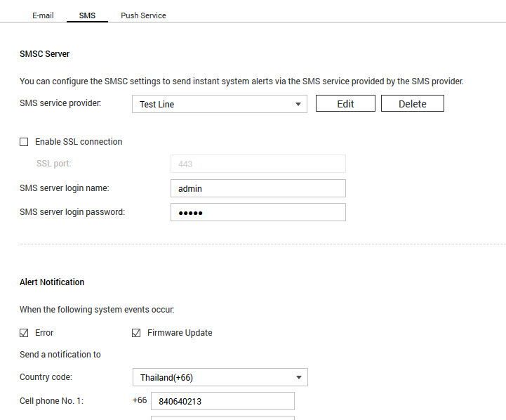Open the Push Service tab
Image resolution: width=506 pixels, height=420 pixels.
coord(143,15)
